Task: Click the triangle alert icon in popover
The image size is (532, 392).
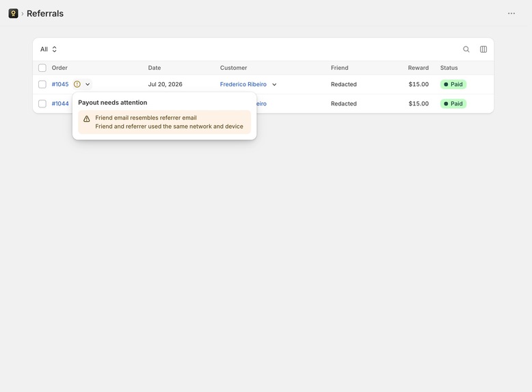Action: point(87,119)
